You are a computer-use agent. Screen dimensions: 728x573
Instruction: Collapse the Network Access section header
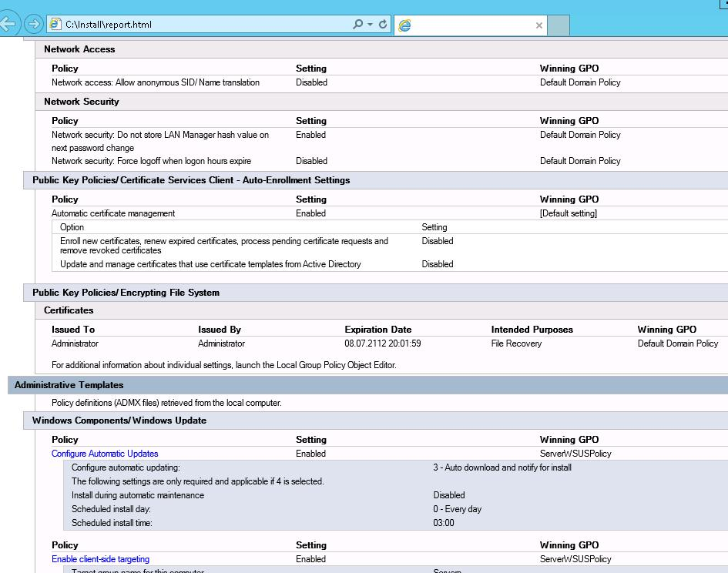click(79, 49)
